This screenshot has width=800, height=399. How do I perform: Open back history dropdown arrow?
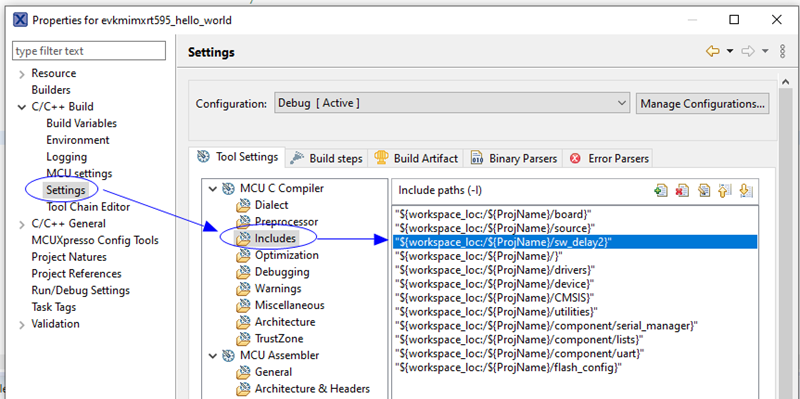[x=730, y=51]
